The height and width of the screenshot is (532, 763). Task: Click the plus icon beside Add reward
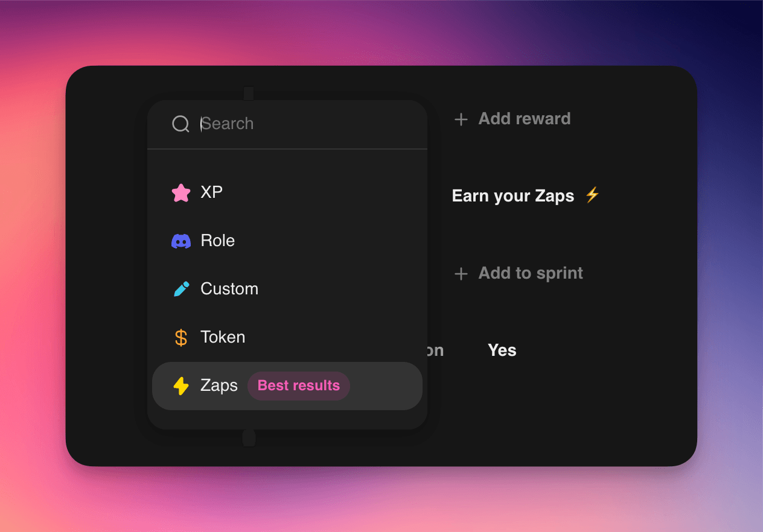(461, 119)
